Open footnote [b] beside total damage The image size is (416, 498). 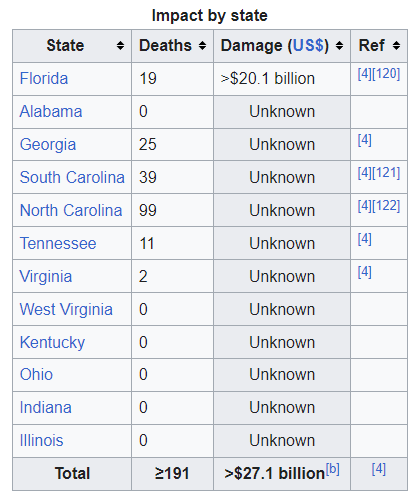[333, 469]
